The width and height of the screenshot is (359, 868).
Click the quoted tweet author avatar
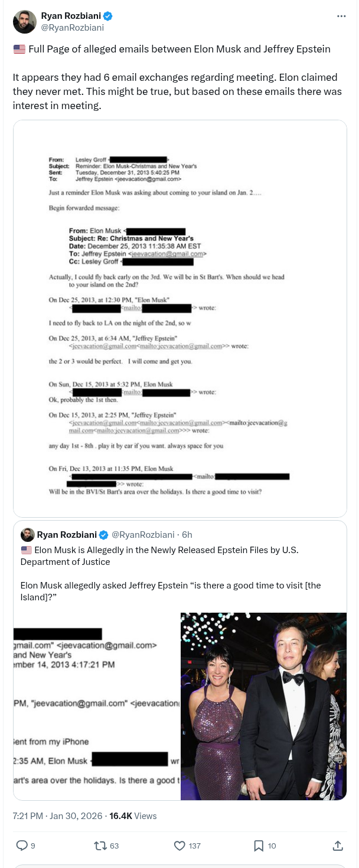27,535
